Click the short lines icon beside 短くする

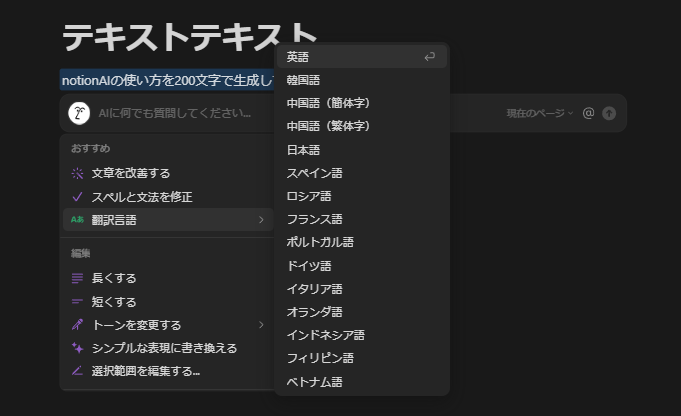[77, 301]
